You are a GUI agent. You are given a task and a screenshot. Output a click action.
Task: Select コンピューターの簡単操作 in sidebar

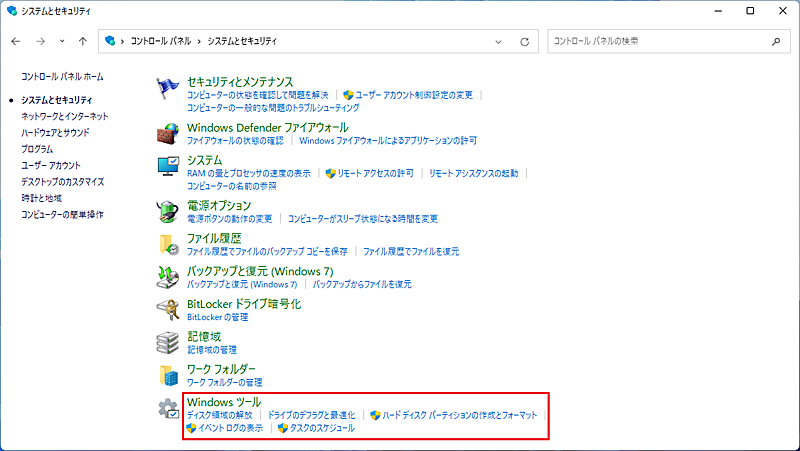62,214
